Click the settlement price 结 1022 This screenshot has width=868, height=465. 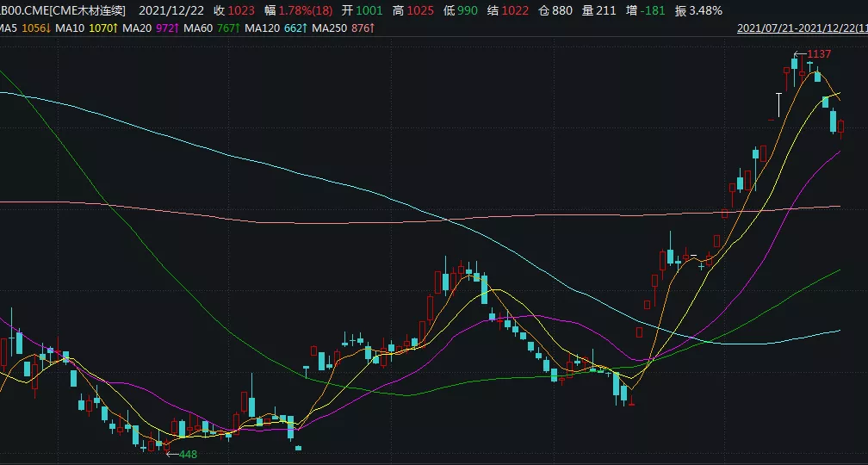coord(508,10)
